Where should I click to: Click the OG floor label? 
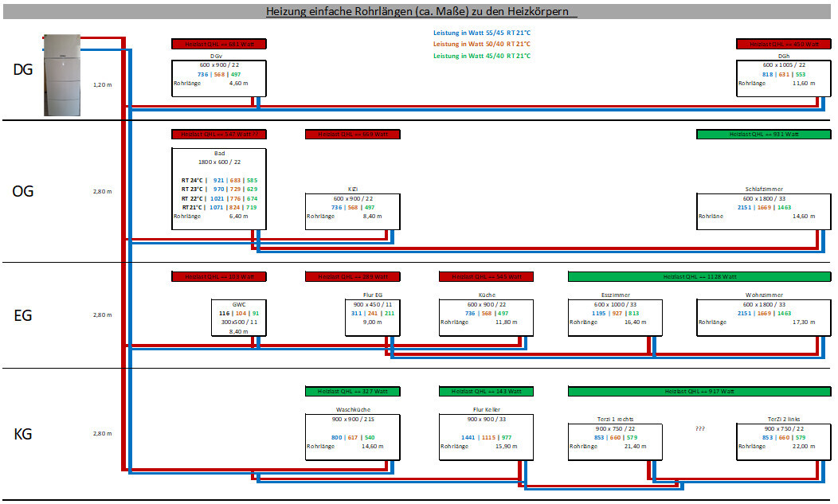pyautogui.click(x=23, y=191)
